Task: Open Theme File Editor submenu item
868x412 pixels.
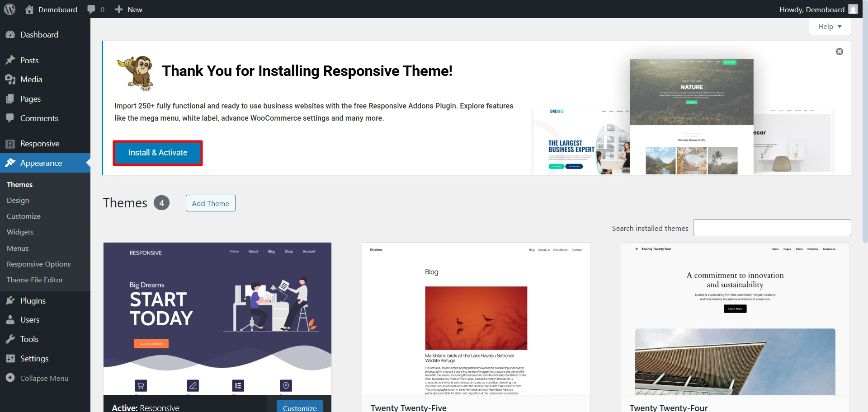Action: click(35, 280)
